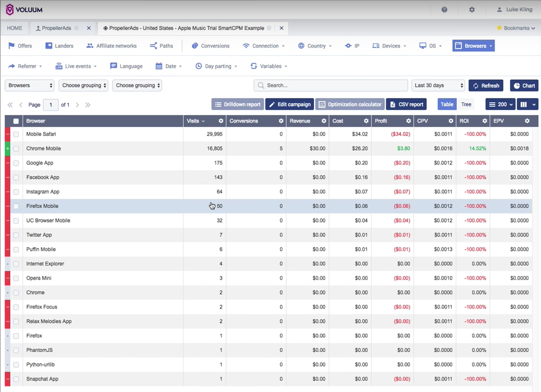Click the Chrome Mobile green plus marker

coord(7,149)
